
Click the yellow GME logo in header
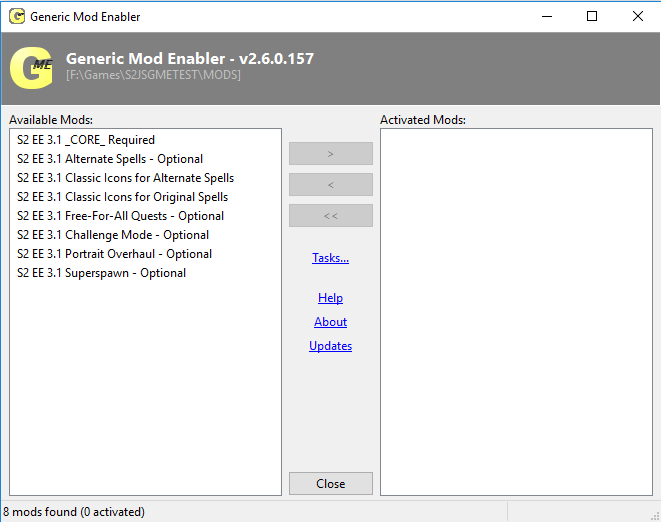coord(32,68)
